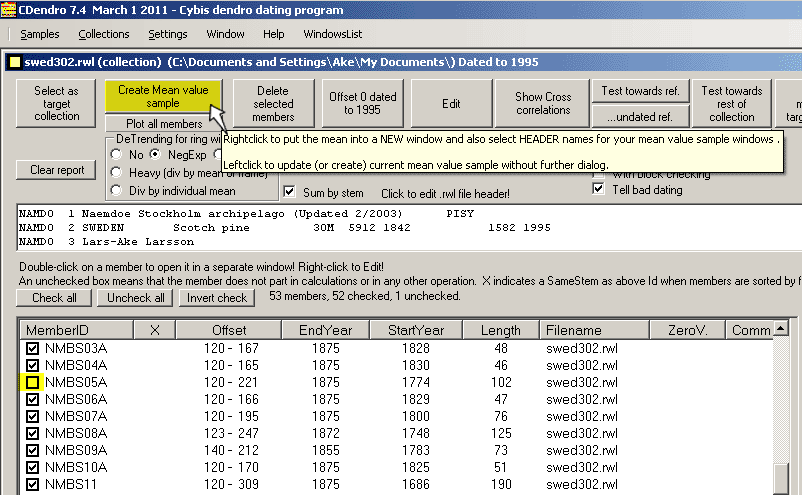
Task: Sort by StartYear column header
Action: [x=416, y=330]
